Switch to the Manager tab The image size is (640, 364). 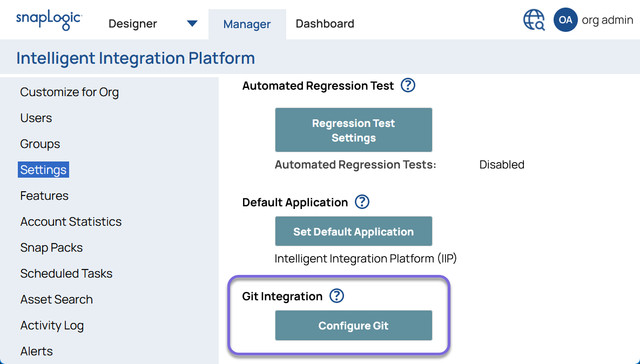click(247, 24)
